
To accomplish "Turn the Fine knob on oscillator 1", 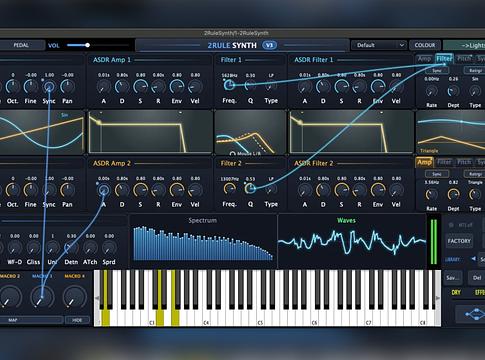I will (31, 87).
